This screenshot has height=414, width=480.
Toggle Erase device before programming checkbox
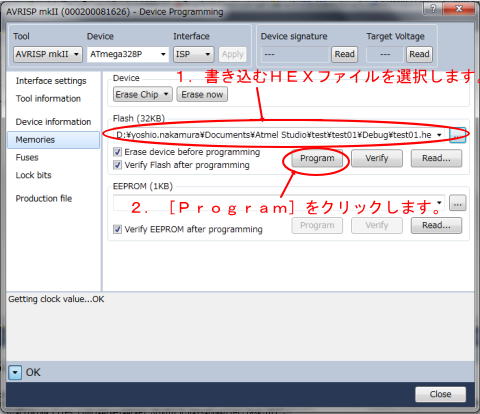[x=117, y=152]
